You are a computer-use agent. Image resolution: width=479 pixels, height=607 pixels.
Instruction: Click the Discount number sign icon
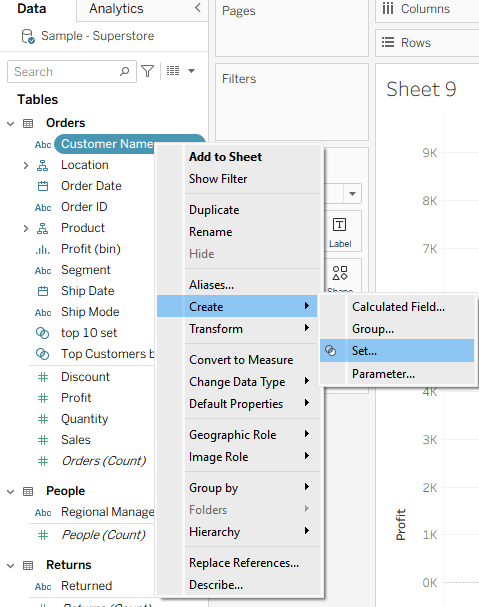tap(43, 377)
